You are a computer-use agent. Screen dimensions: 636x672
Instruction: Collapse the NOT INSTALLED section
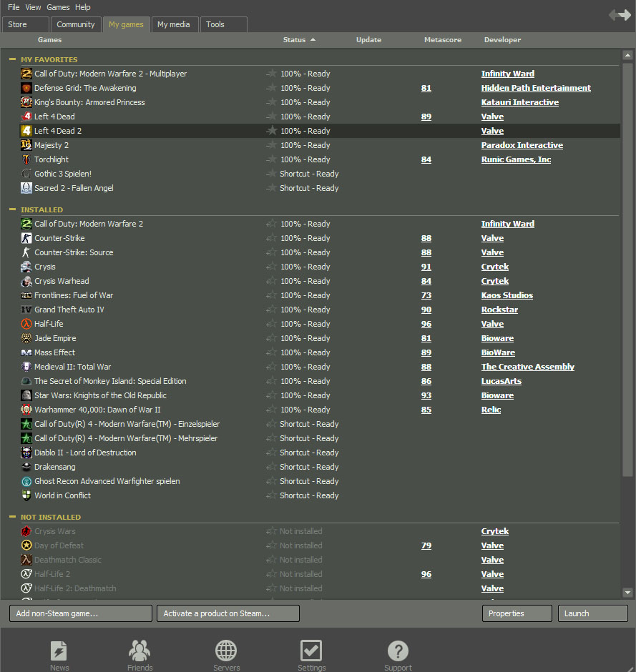pos(12,517)
